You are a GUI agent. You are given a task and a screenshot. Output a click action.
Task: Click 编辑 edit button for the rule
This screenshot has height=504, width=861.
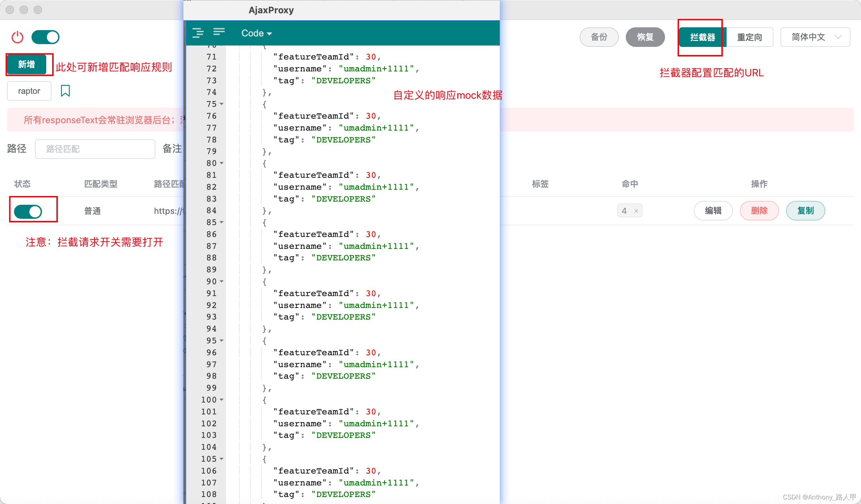point(713,211)
